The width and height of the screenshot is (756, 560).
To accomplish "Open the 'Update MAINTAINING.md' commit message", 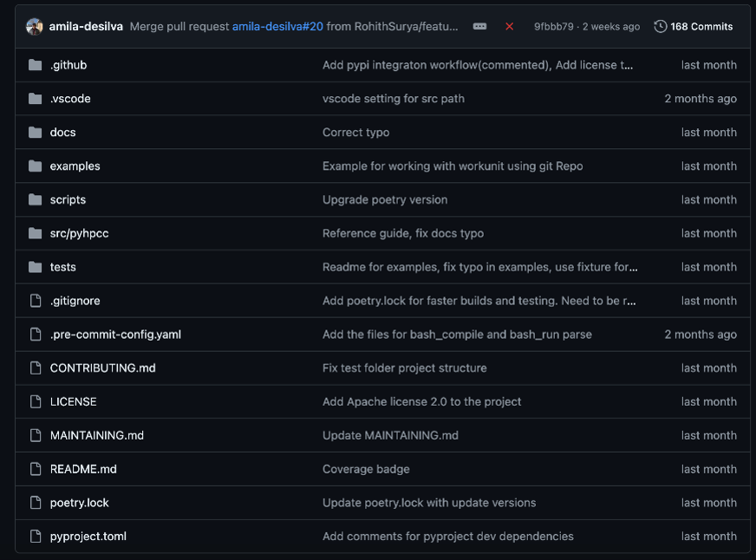I will click(390, 435).
